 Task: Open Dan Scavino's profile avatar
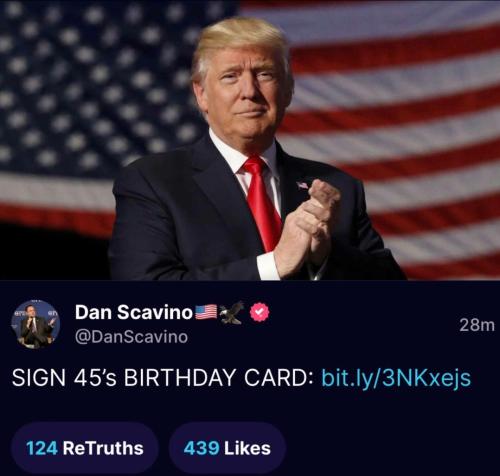click(x=36, y=324)
